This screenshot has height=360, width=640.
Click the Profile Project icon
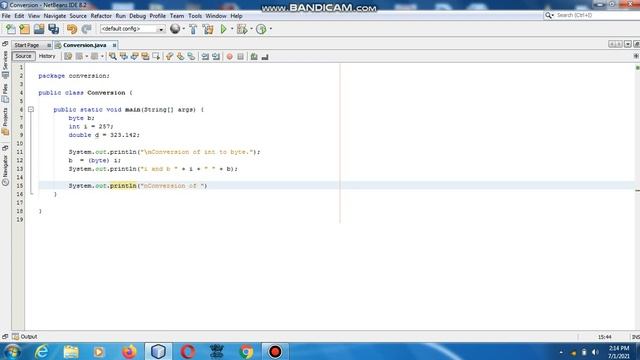pyautogui.click(x=261, y=29)
